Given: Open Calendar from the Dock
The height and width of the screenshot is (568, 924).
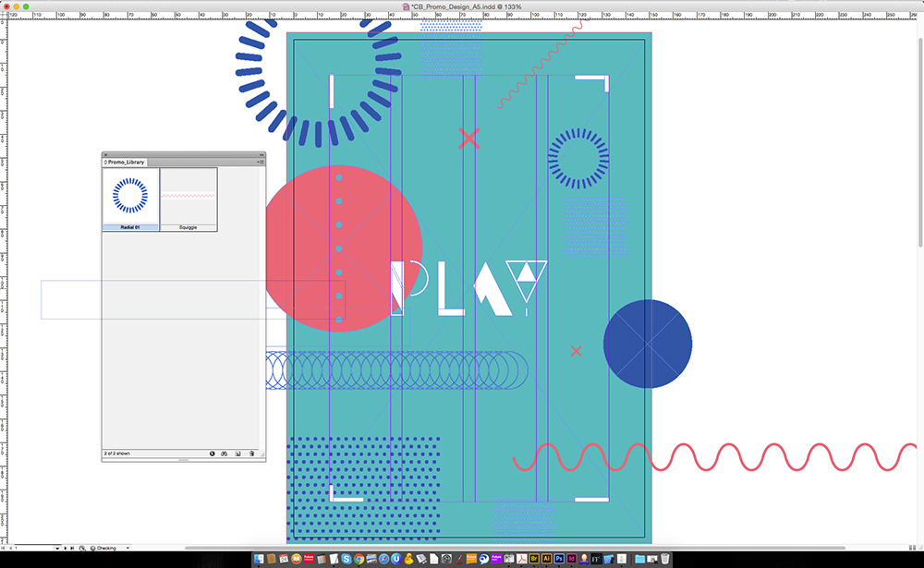Looking at the screenshot, I should (284, 559).
